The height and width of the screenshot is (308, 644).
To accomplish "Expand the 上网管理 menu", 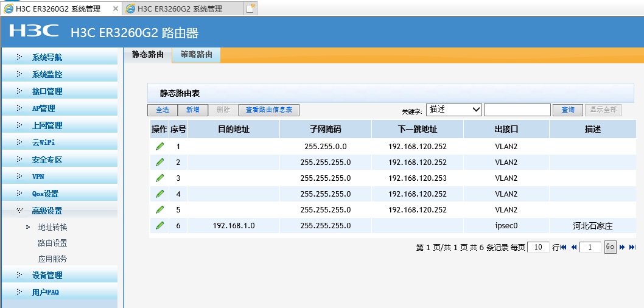I will click(60, 125).
